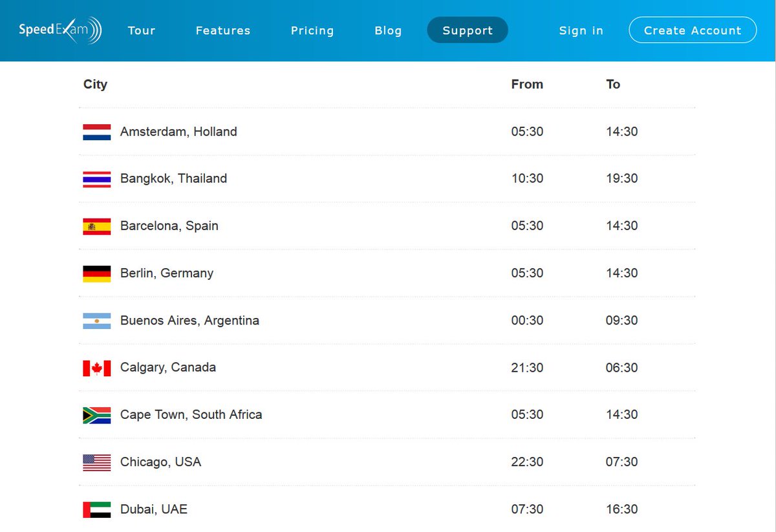The image size is (776, 532).
Task: Select the Calgary, Canada text
Action: (168, 367)
